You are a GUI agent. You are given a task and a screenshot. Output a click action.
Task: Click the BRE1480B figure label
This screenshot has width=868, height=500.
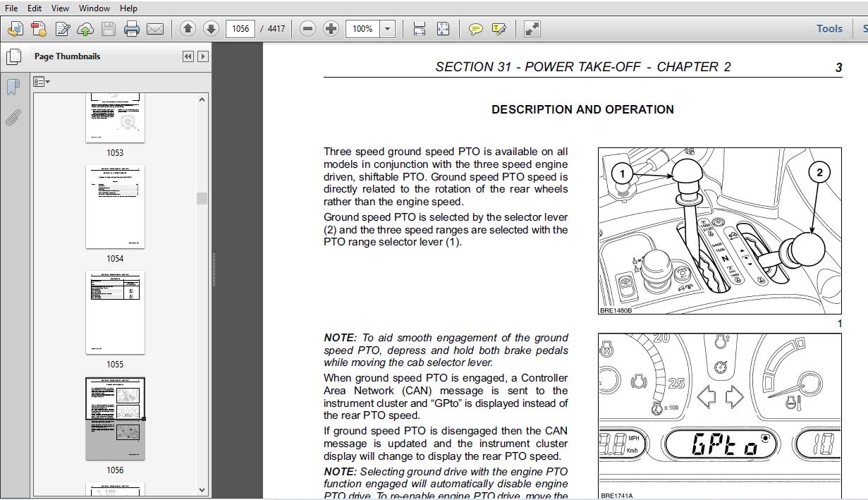(616, 310)
